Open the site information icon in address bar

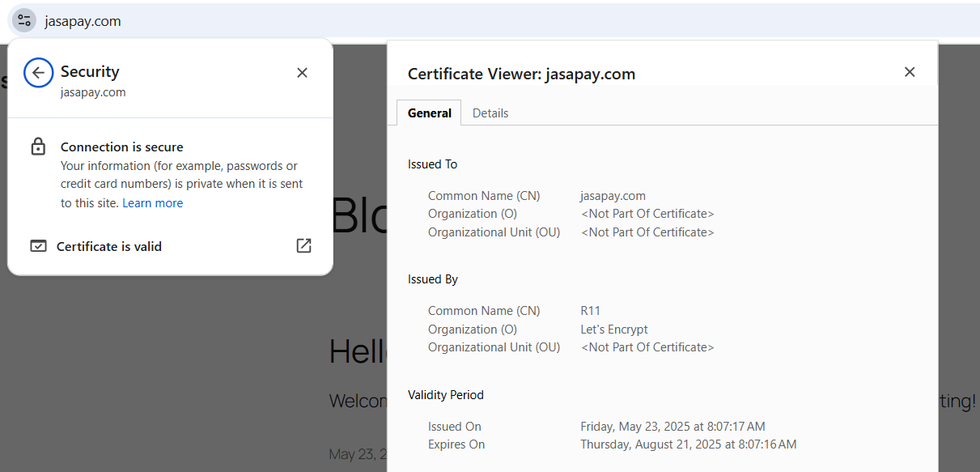click(x=24, y=20)
